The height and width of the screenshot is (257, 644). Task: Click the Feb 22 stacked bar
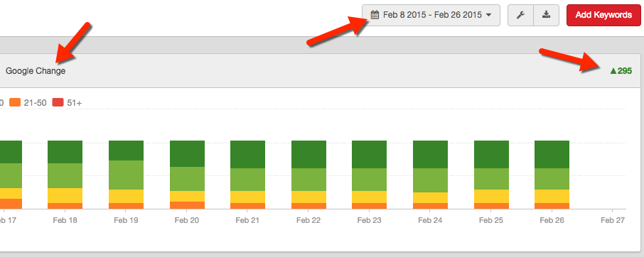(x=309, y=175)
